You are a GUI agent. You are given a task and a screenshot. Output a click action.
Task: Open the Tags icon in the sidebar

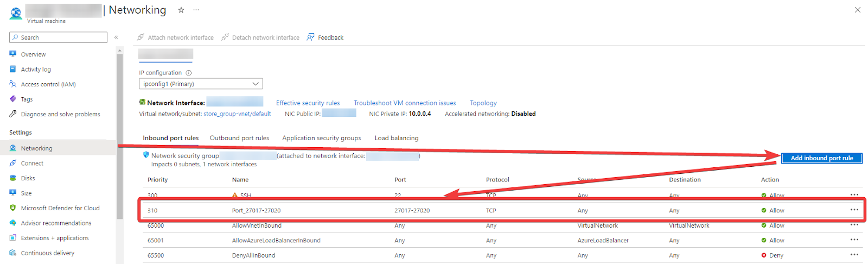coord(13,99)
